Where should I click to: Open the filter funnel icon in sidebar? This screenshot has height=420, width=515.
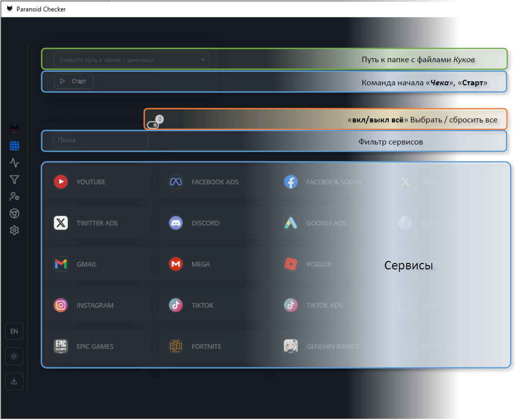(15, 180)
